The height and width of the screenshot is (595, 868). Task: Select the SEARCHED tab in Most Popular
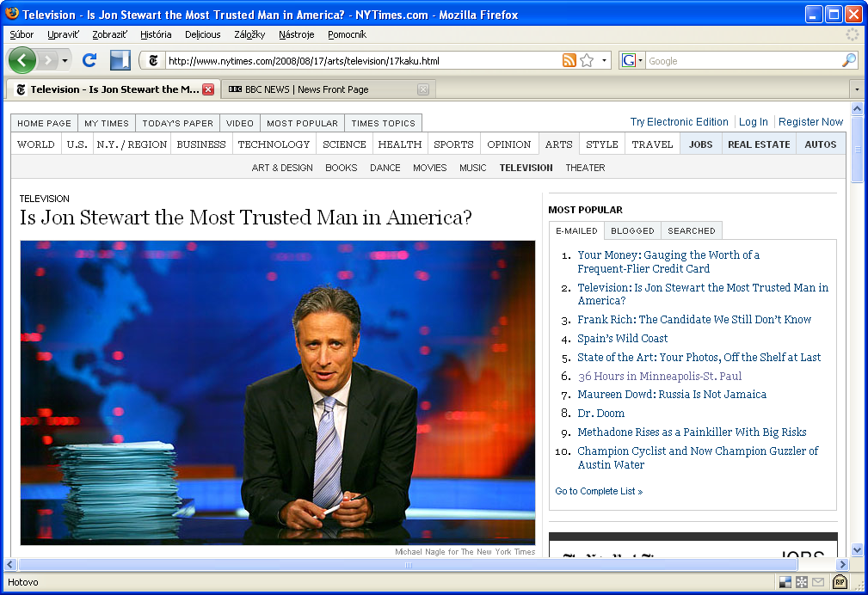(x=692, y=230)
